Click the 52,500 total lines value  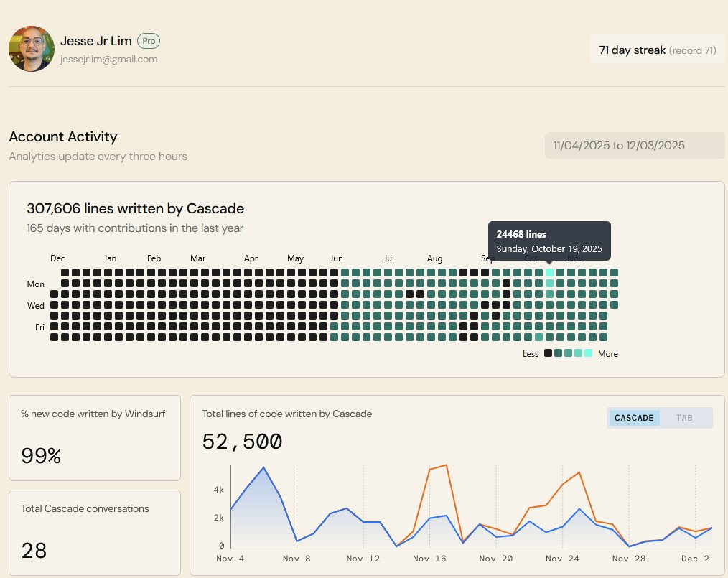pyautogui.click(x=242, y=442)
